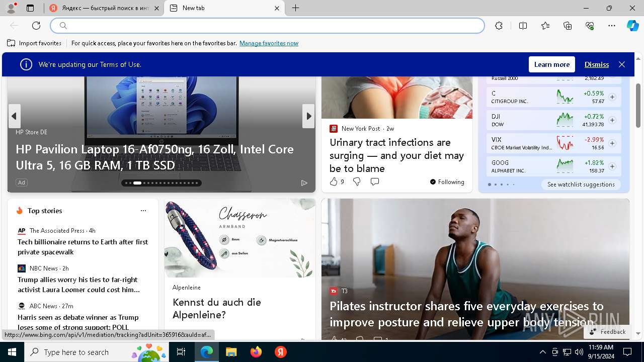Open notifications action center
This screenshot has height=362, width=644.
pos(627,352)
